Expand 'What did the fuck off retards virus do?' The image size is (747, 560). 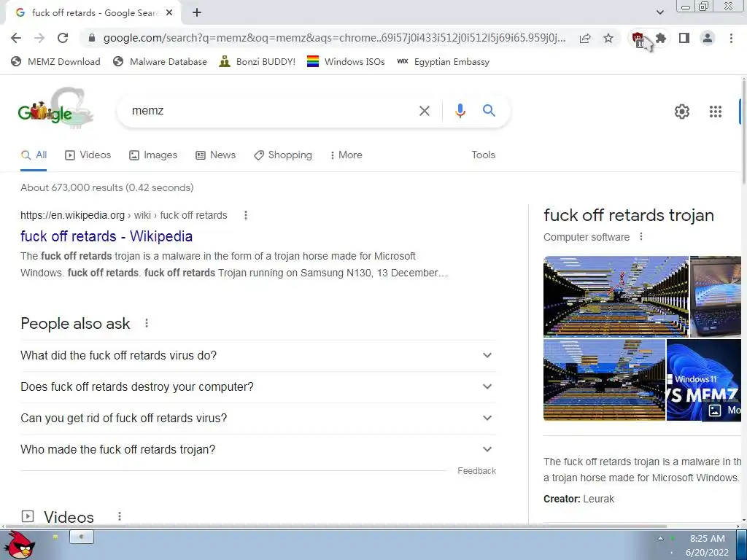258,355
